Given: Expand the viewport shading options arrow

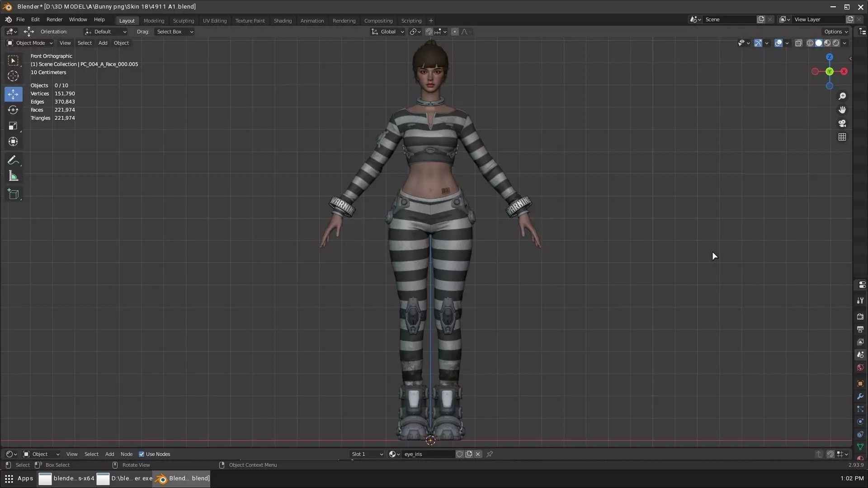Looking at the screenshot, I should click(845, 43).
